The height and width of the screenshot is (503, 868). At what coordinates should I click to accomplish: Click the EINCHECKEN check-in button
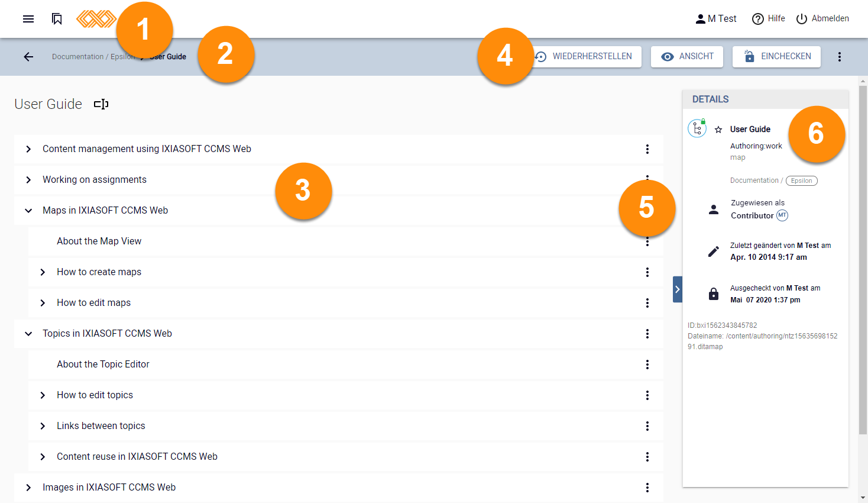pos(776,57)
